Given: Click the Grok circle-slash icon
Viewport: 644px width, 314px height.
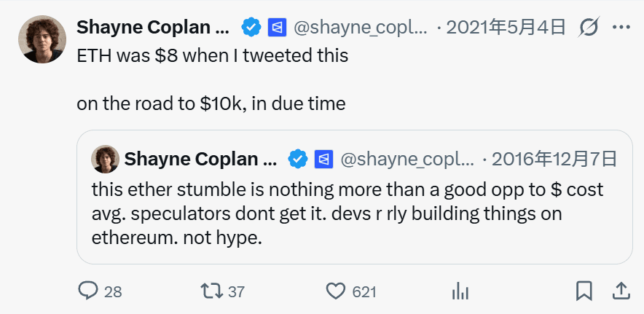Looking at the screenshot, I should (588, 28).
